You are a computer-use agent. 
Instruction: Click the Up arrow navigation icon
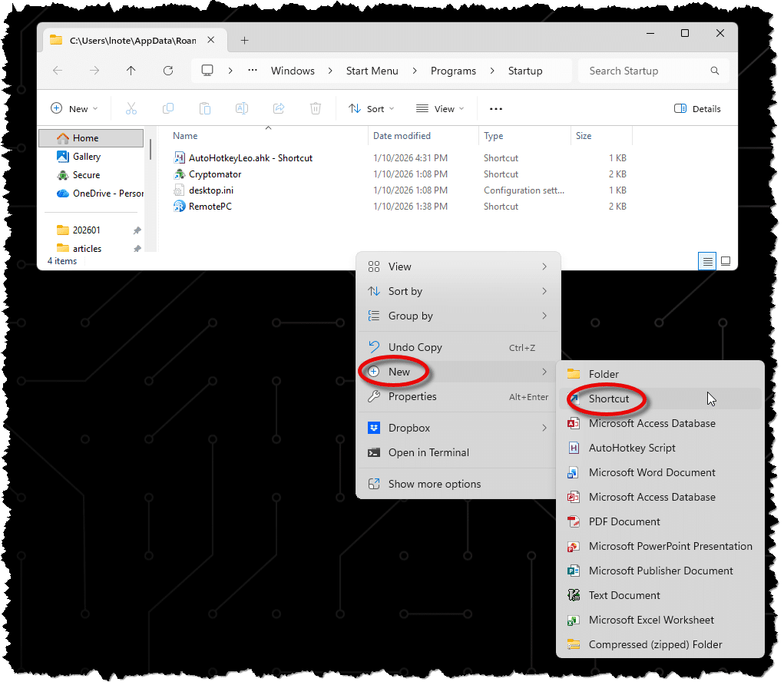click(131, 71)
